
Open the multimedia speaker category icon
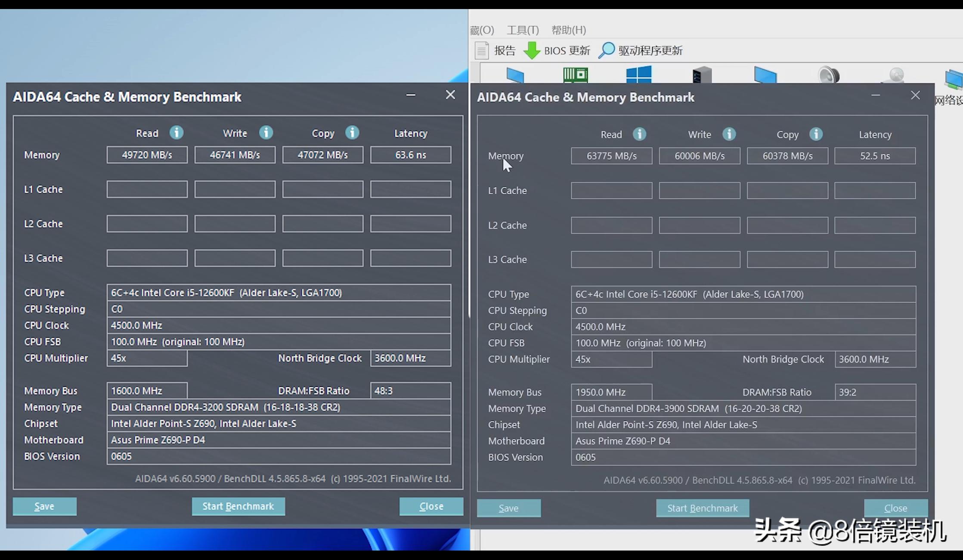coord(828,75)
